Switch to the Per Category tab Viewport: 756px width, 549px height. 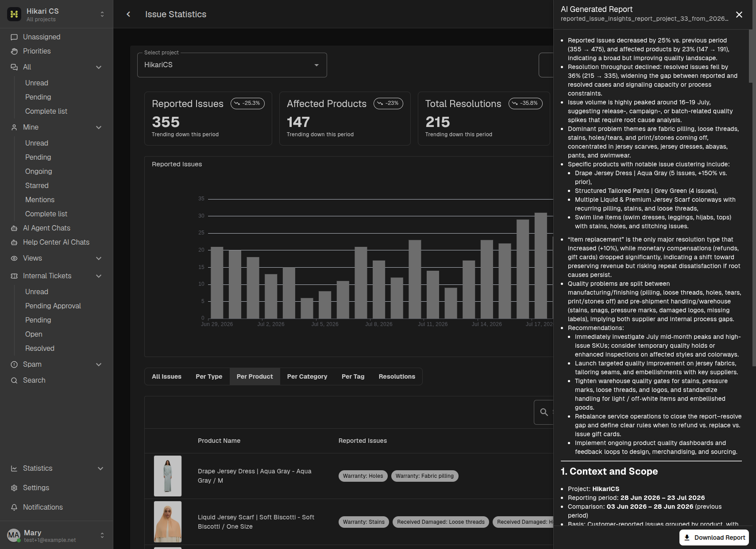pyautogui.click(x=307, y=376)
